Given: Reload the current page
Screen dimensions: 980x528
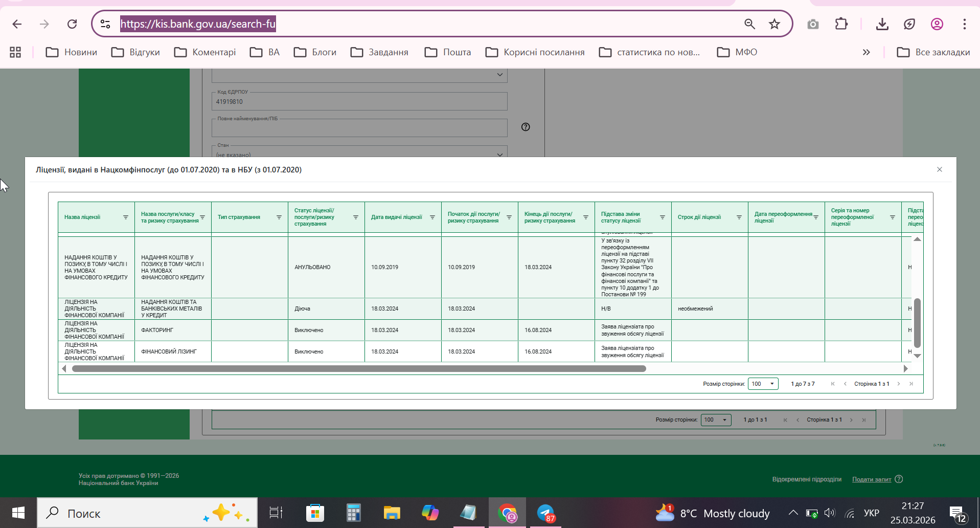Looking at the screenshot, I should (72, 24).
